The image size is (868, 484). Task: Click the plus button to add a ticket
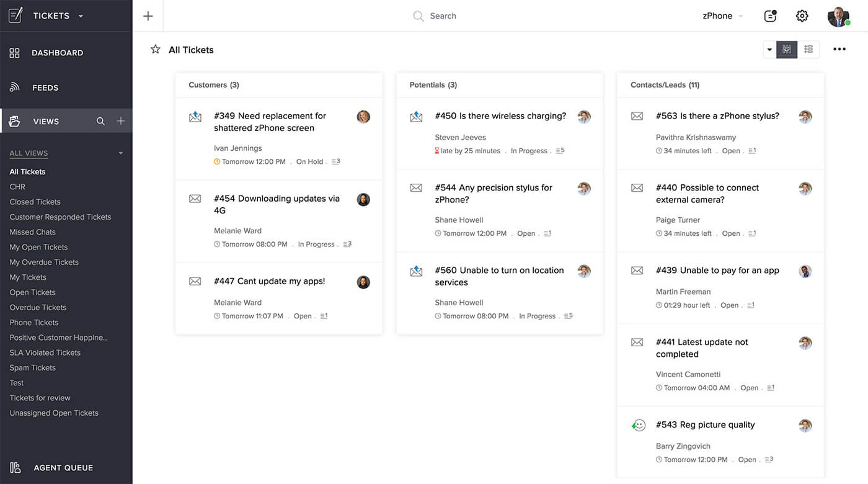(148, 16)
